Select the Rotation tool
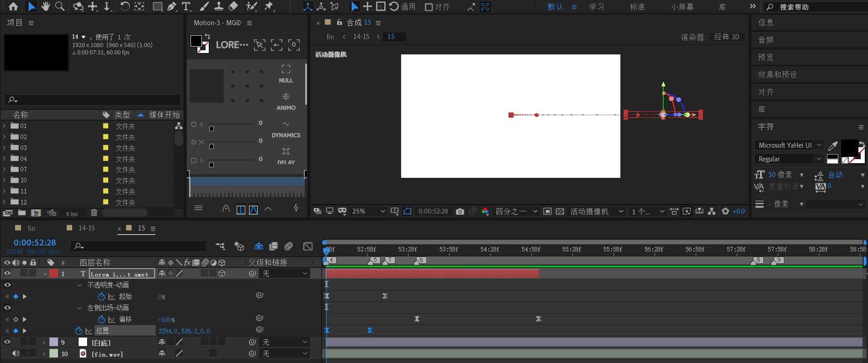The height and width of the screenshot is (363, 868). (x=125, y=6)
